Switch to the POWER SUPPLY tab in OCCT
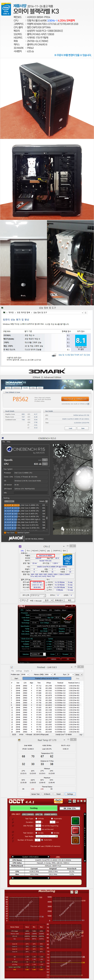 (x=51, y=814)
